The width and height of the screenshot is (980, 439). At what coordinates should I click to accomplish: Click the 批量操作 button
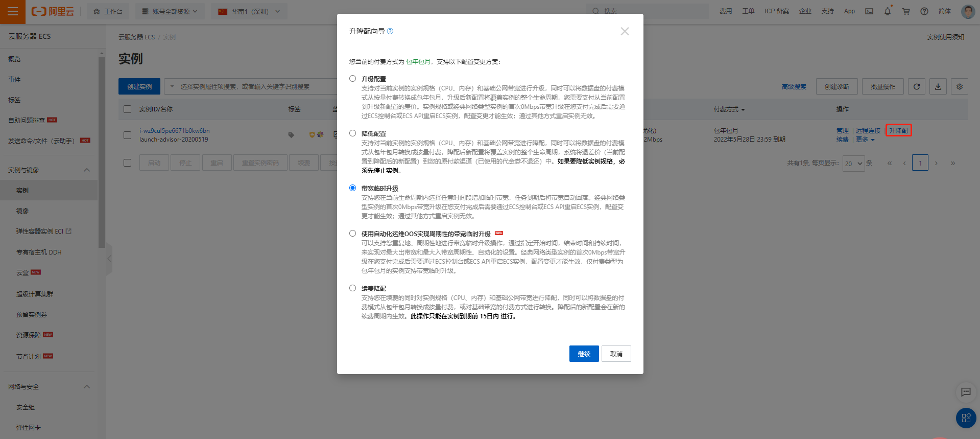[883, 86]
